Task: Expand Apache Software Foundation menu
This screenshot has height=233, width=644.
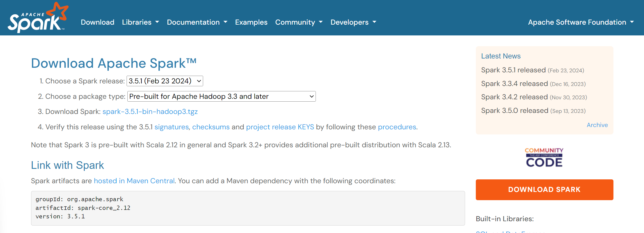Action: pos(581,22)
